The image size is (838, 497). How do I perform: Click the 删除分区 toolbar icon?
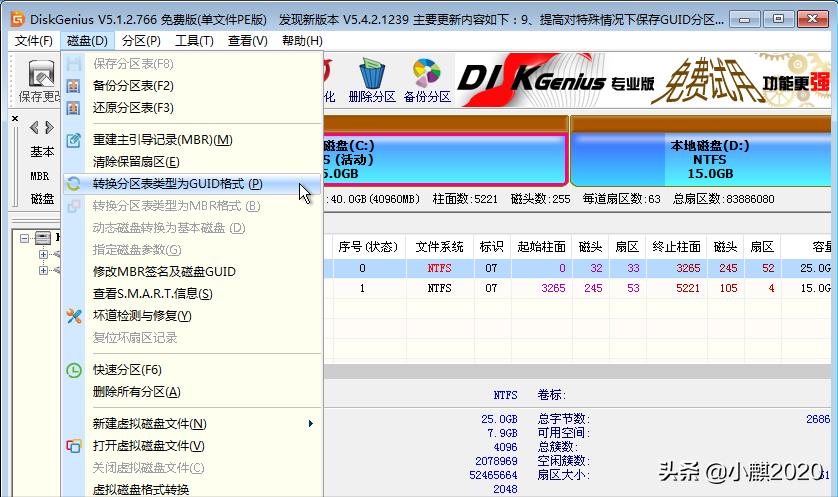pos(372,80)
